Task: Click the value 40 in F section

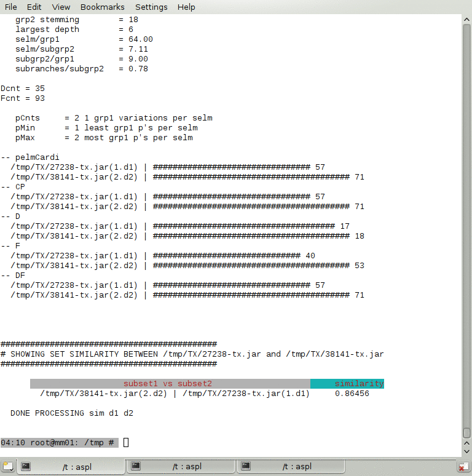Action: tap(310, 256)
